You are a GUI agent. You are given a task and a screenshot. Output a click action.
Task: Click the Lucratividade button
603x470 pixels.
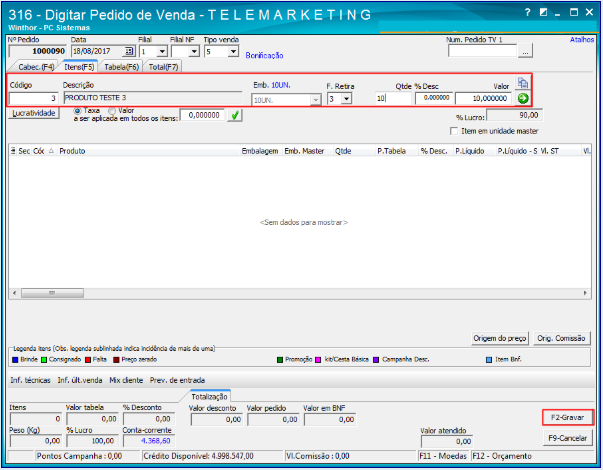[34, 113]
